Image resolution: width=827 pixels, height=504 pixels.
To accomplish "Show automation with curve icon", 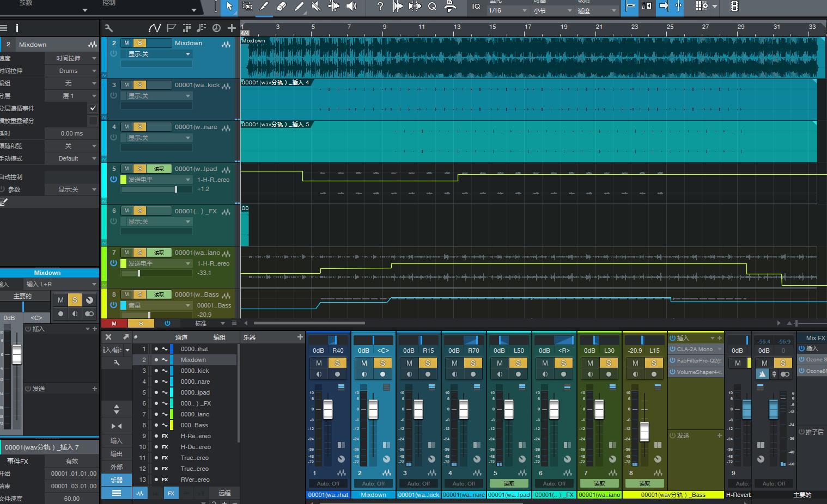I will (x=155, y=28).
